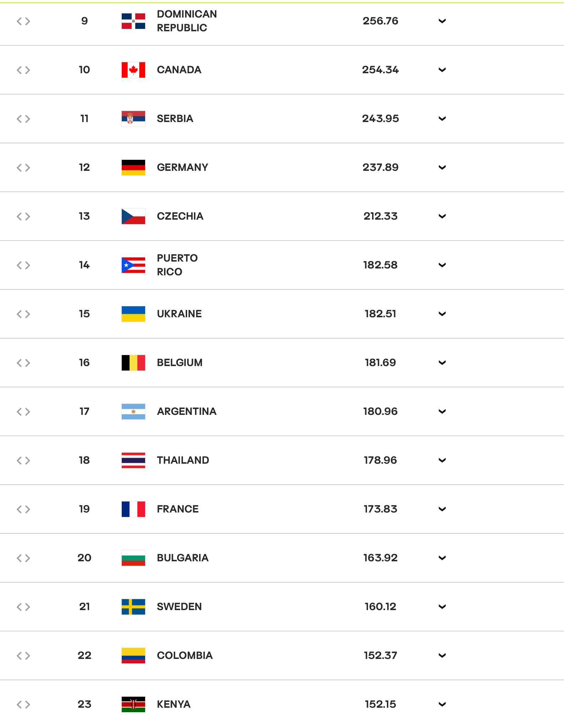Click the Puerto Rico flag icon

tap(133, 265)
